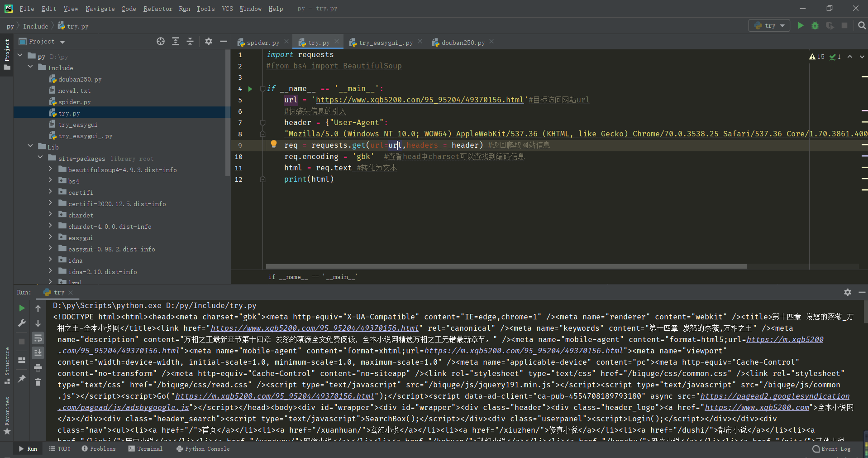Clear all console output trash icon

click(x=38, y=382)
